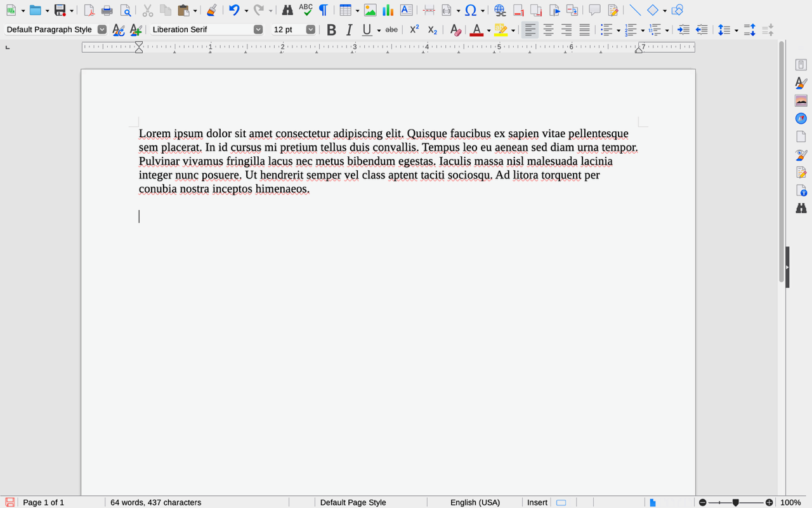
Task: Open the Find and Replace binoculars icon
Action: [x=287, y=10]
